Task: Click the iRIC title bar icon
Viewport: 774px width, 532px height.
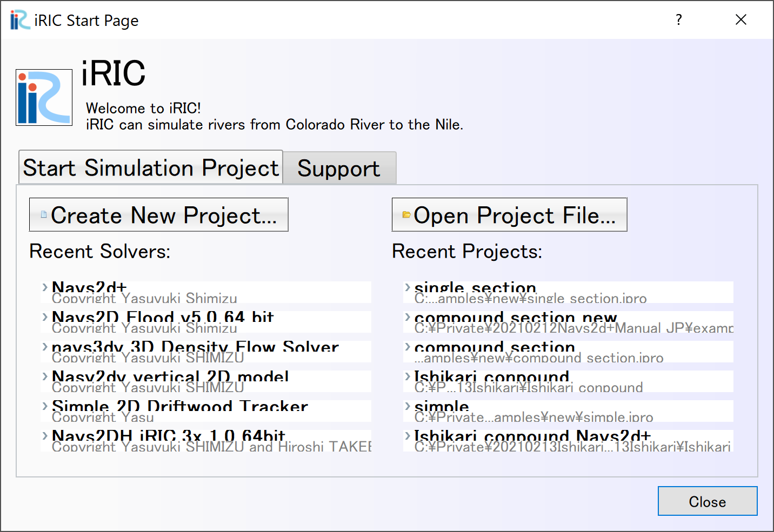Action: coord(20,20)
